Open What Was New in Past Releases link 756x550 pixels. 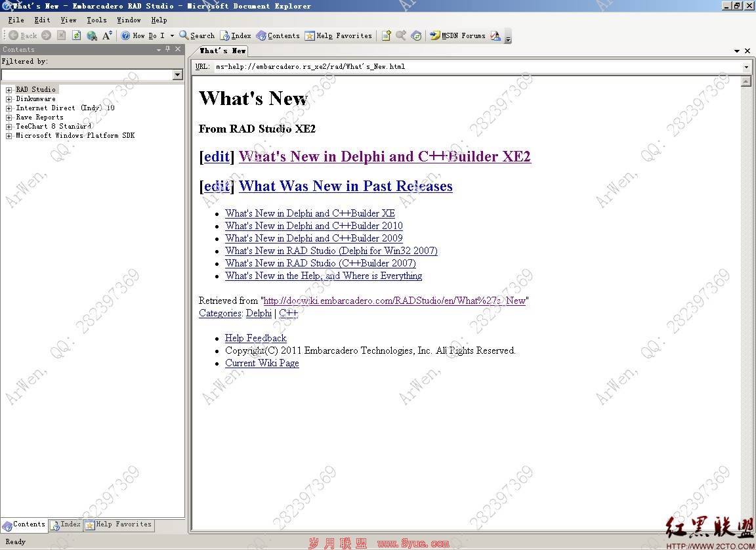(345, 186)
